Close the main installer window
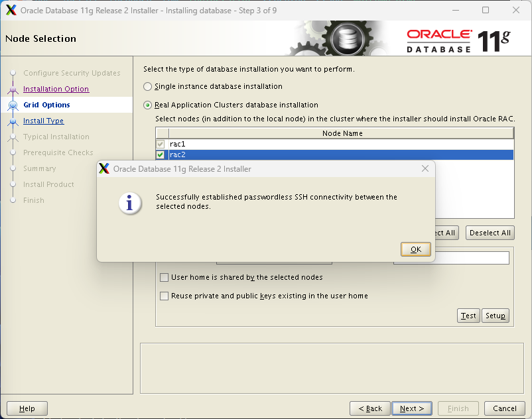The width and height of the screenshot is (532, 419). 516,10
